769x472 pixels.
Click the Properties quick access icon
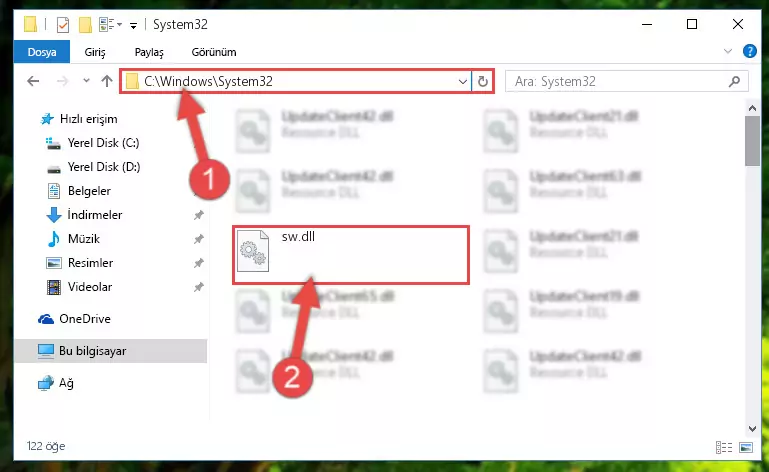click(x=63, y=25)
